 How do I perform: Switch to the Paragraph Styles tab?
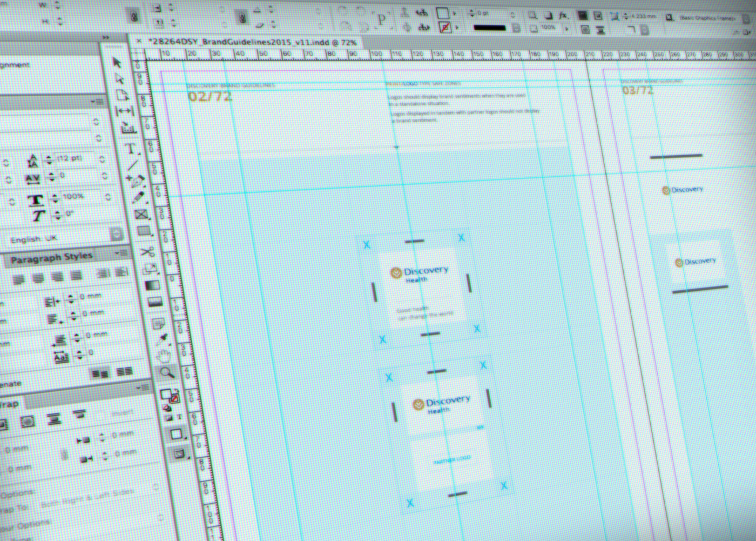click(x=52, y=258)
